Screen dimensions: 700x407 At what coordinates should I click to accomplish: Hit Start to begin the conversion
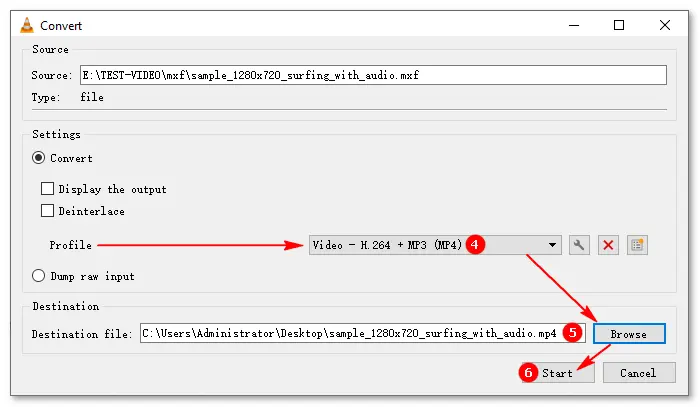[x=557, y=372]
